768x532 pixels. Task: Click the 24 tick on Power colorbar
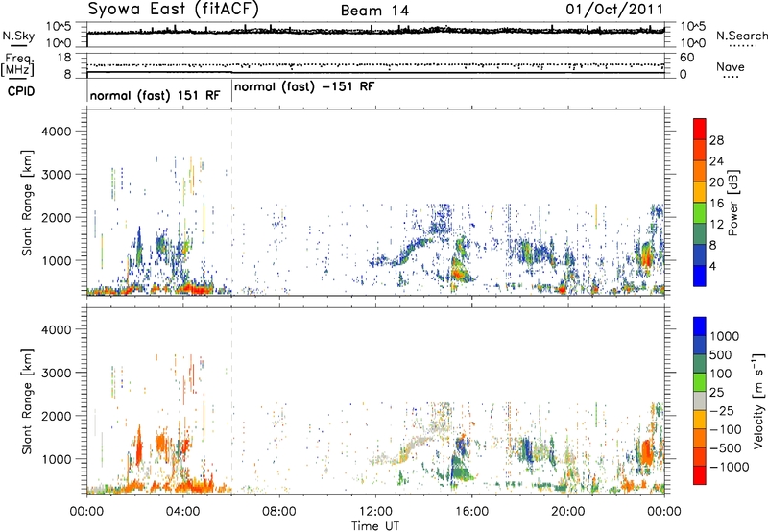tap(716, 161)
